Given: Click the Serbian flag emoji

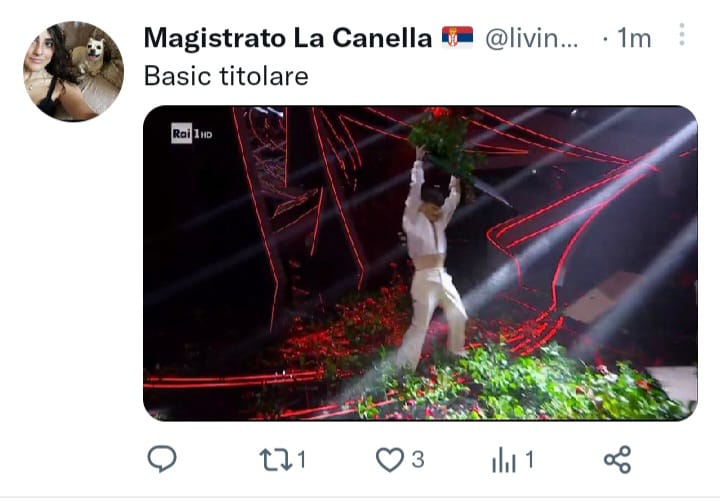Looking at the screenshot, I should click(457, 37).
